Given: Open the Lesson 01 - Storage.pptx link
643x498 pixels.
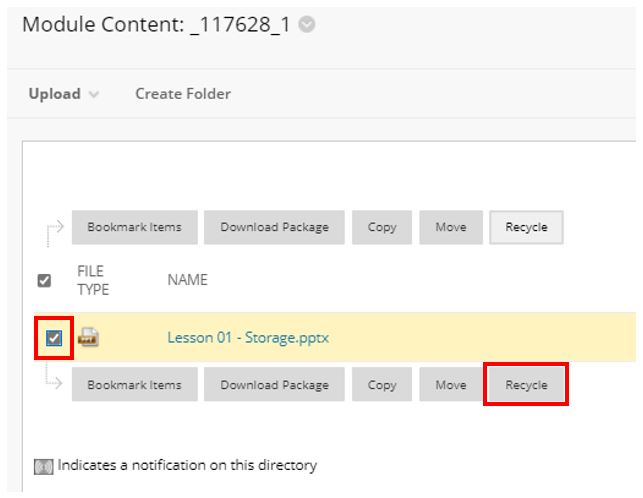Looking at the screenshot, I should (x=248, y=338).
